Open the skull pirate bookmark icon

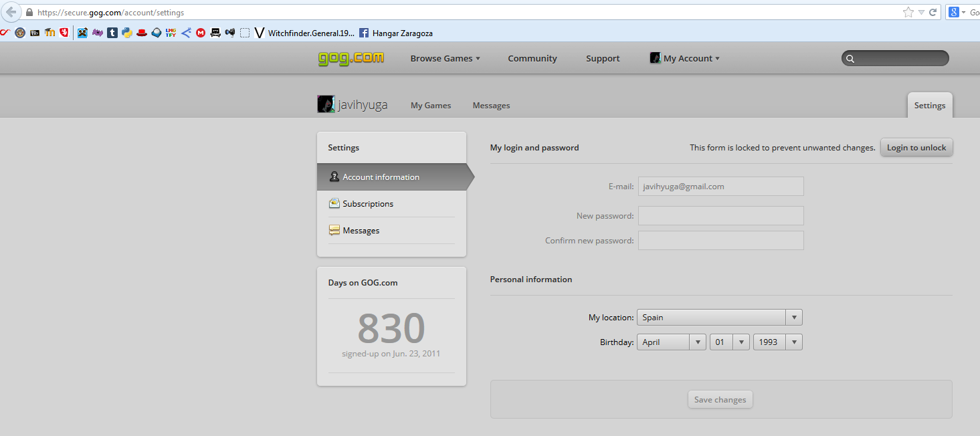point(215,32)
